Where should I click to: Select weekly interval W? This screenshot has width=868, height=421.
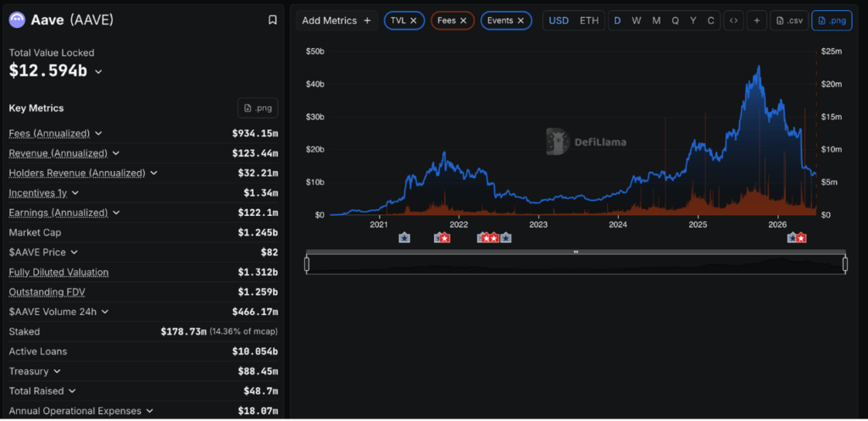[x=637, y=20]
